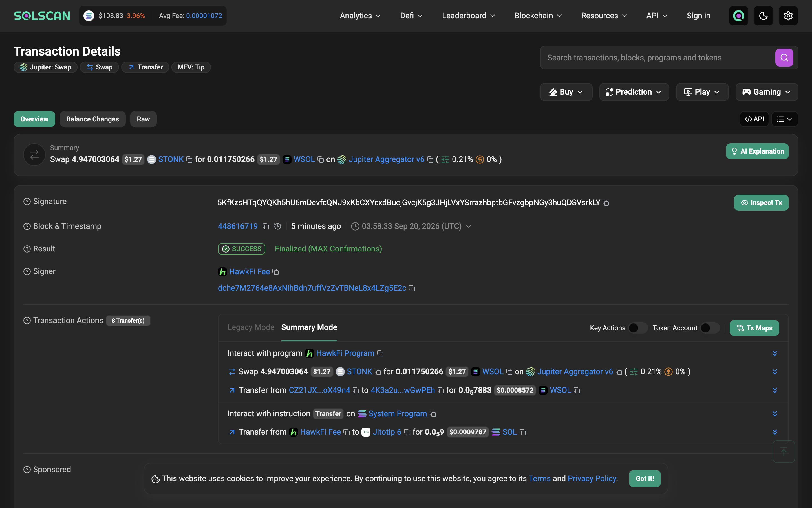This screenshot has width=812, height=508.
Task: Copy WSOL token address in Summary
Action: [x=321, y=159]
